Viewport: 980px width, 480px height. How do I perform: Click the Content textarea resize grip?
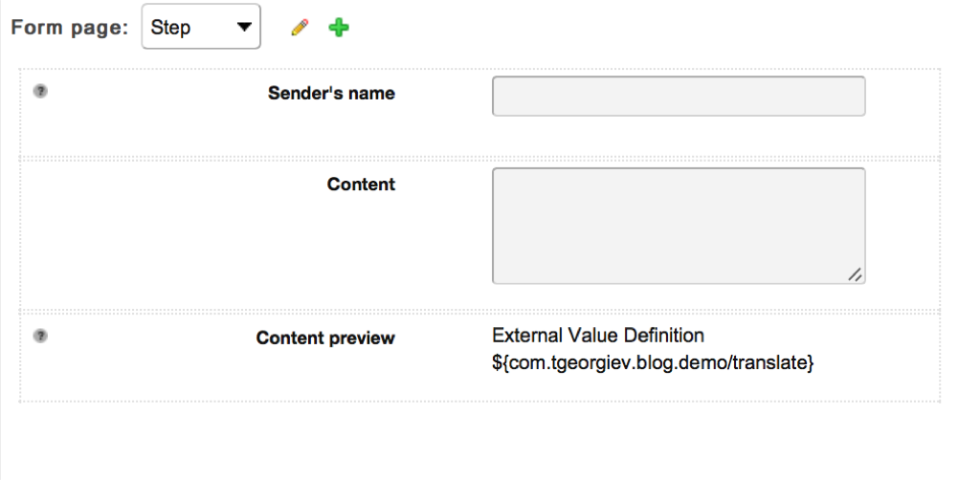pyautogui.click(x=856, y=274)
